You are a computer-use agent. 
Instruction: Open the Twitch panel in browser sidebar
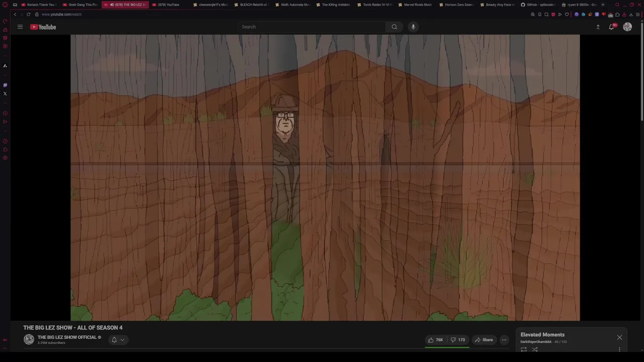coord(5,85)
